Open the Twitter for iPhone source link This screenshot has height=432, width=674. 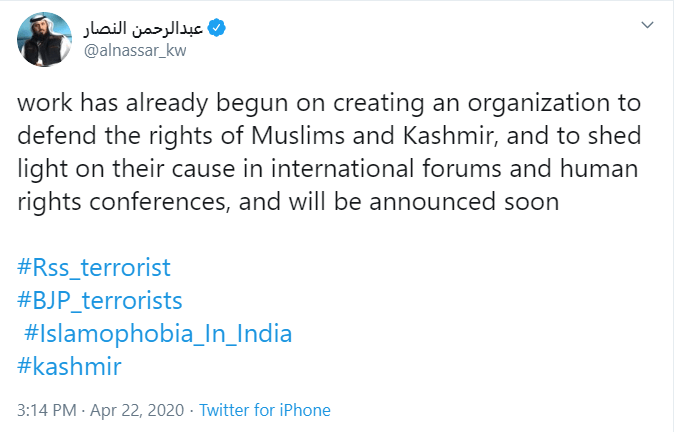click(x=265, y=410)
